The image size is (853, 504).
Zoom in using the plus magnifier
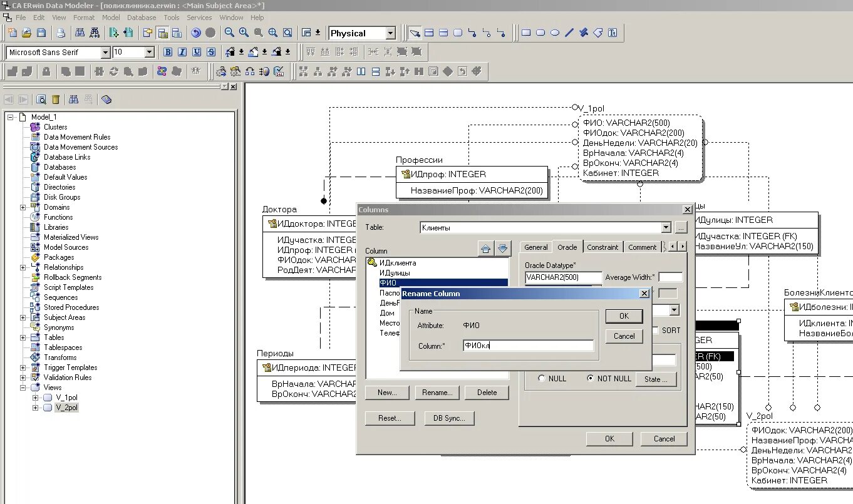point(244,33)
